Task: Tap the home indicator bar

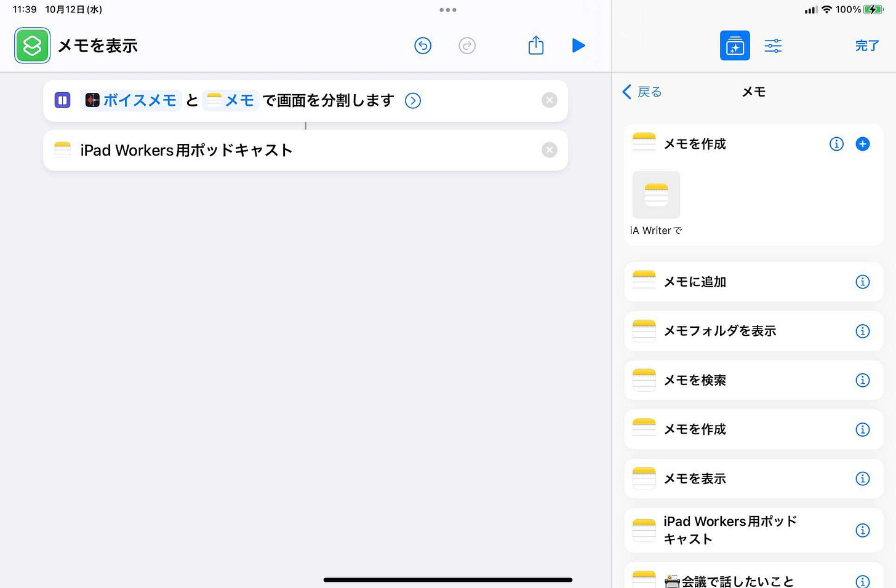Action: [448, 579]
